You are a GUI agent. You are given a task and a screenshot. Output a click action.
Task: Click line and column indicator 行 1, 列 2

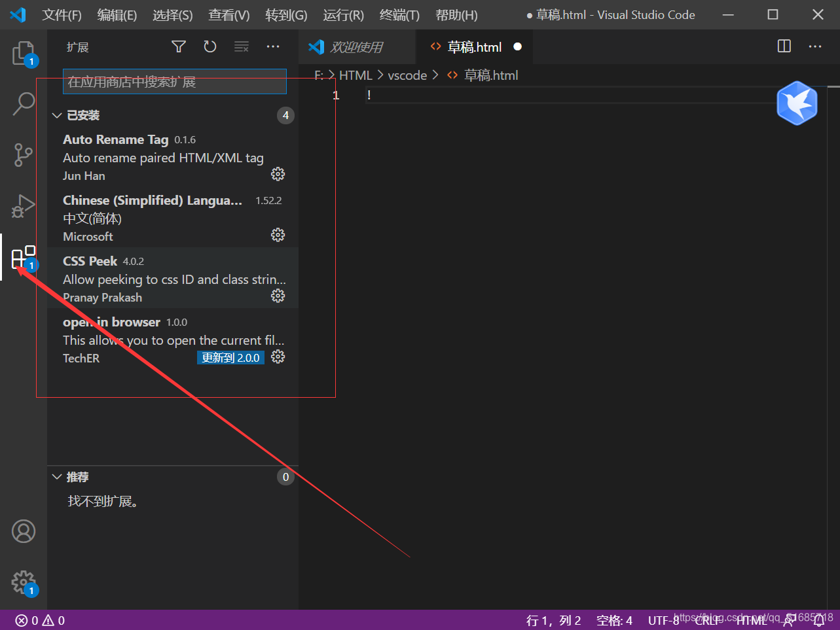553,620
